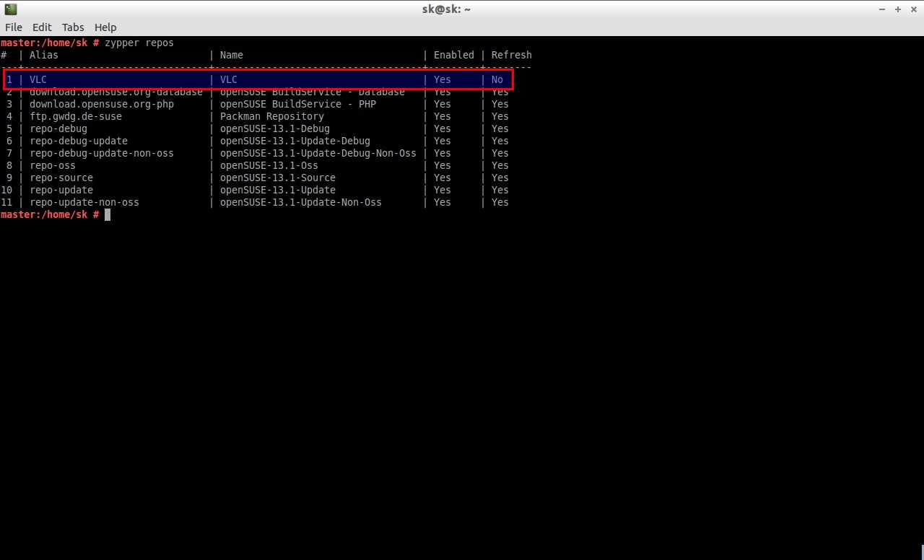Viewport: 924px width, 560px height.
Task: Click the Refresh column header
Action: (512, 55)
